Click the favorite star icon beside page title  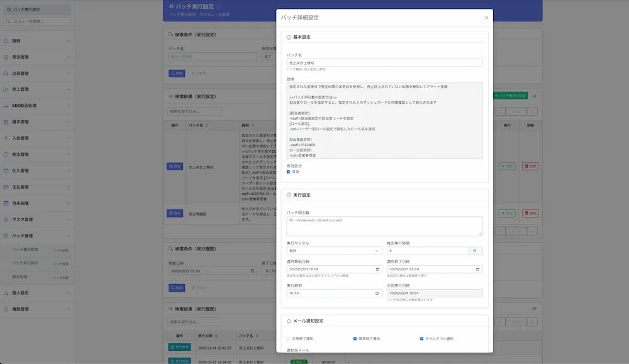click(x=219, y=6)
